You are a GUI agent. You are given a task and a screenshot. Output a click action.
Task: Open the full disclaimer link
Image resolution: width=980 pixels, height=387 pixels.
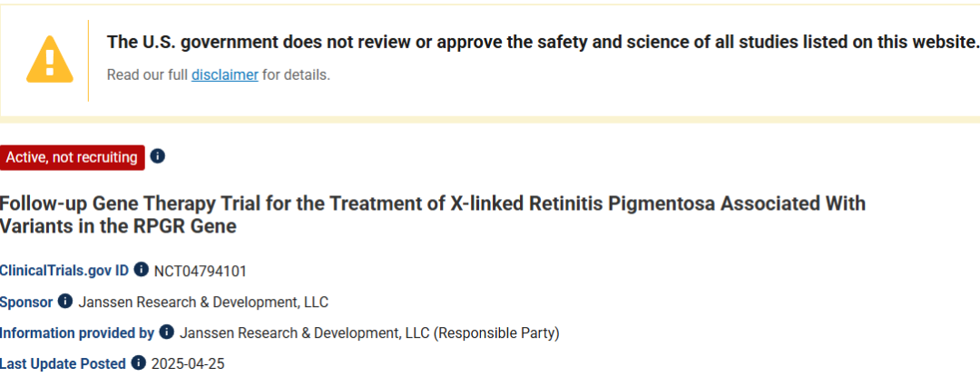pos(224,75)
